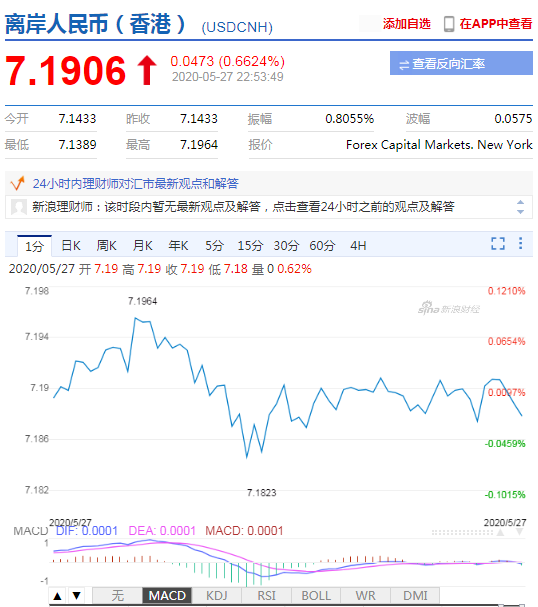Click the 7.1823 low point label on chart

click(262, 493)
